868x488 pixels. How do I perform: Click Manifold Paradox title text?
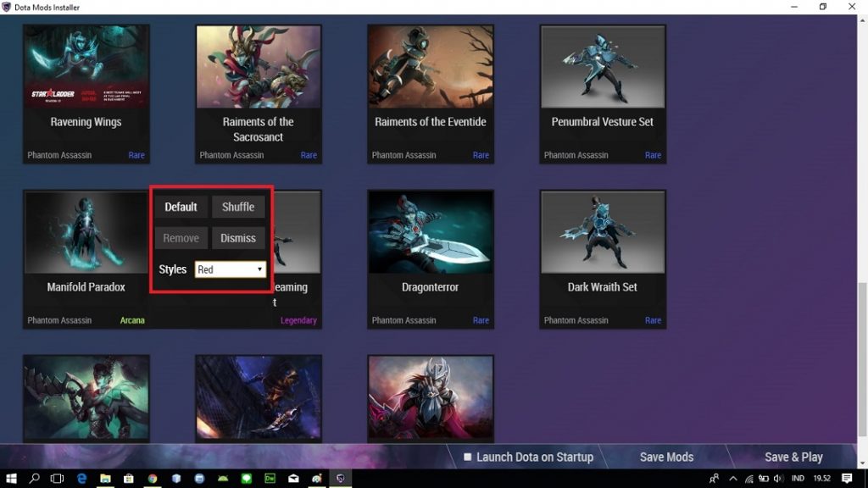[86, 287]
